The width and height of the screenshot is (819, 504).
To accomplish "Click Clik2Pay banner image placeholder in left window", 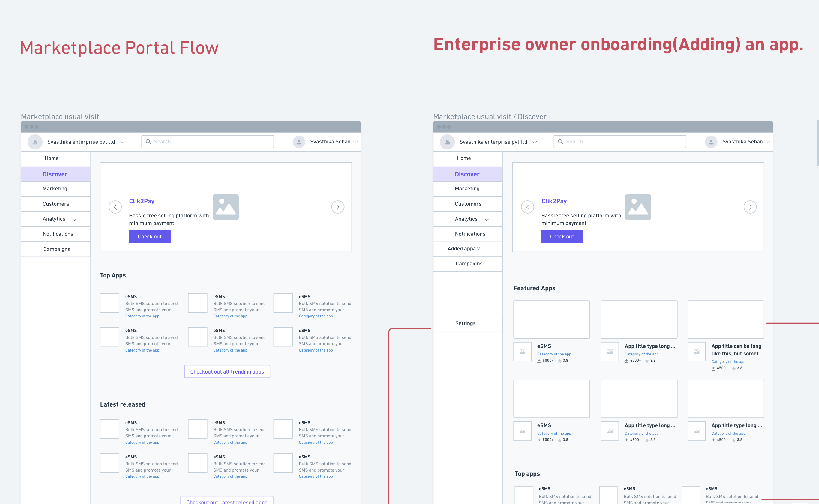I will 226,207.
